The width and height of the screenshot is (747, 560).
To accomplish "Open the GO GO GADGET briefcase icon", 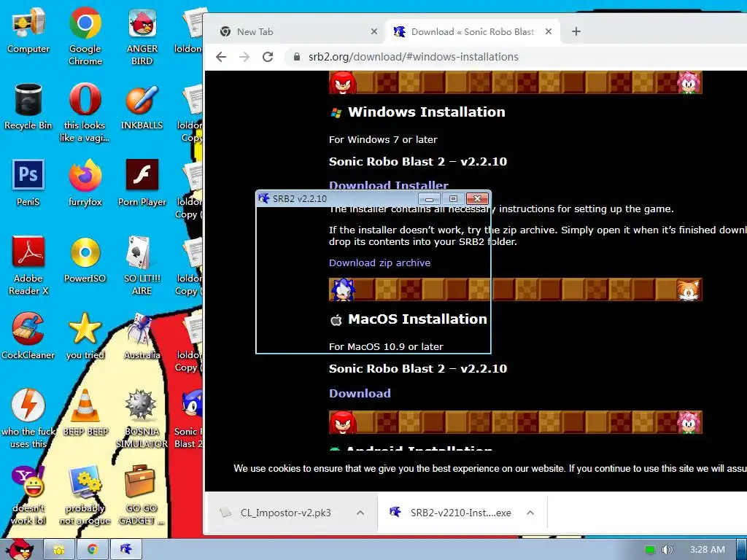I will (x=142, y=495).
